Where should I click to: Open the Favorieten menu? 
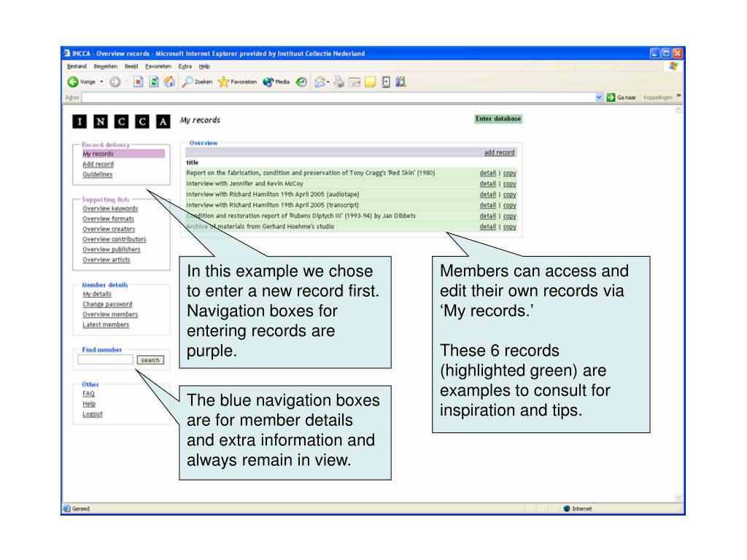[x=158, y=66]
